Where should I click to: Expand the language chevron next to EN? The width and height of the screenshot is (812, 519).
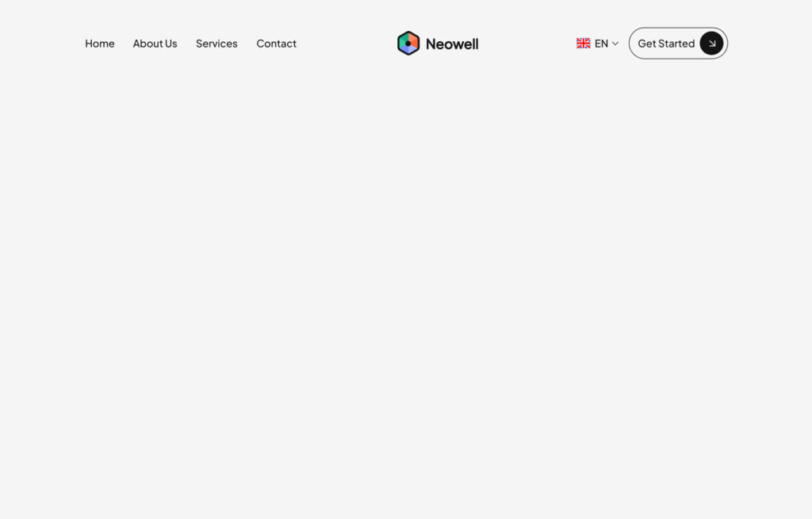pyautogui.click(x=615, y=44)
